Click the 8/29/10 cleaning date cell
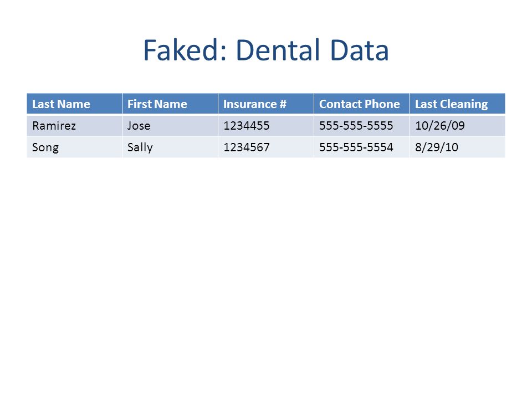The image size is (532, 399). 457,147
